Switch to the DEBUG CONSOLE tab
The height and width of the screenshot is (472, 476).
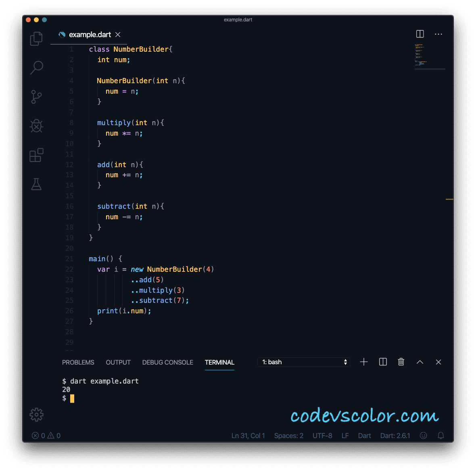[167, 362]
